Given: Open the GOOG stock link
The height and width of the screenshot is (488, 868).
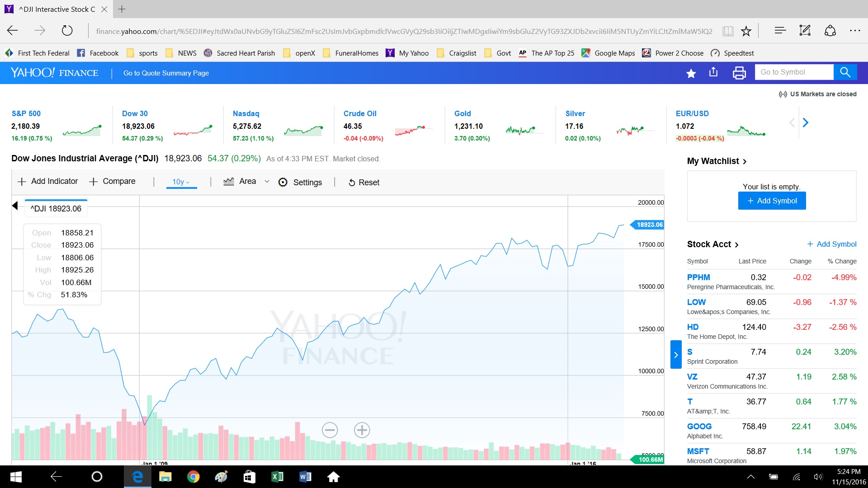Looking at the screenshot, I should pos(699,426).
